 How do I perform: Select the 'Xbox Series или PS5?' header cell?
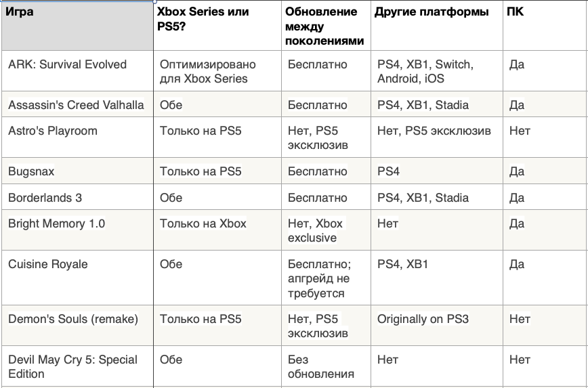(x=203, y=18)
